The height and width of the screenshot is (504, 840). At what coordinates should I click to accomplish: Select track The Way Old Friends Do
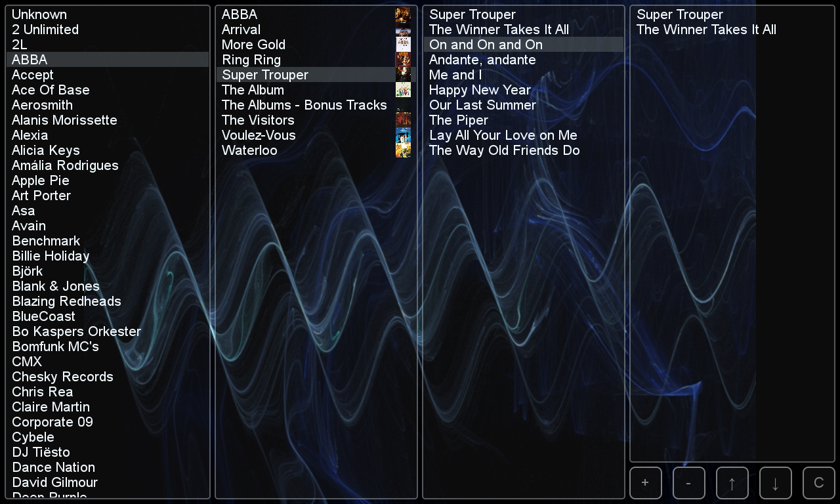[524, 150]
